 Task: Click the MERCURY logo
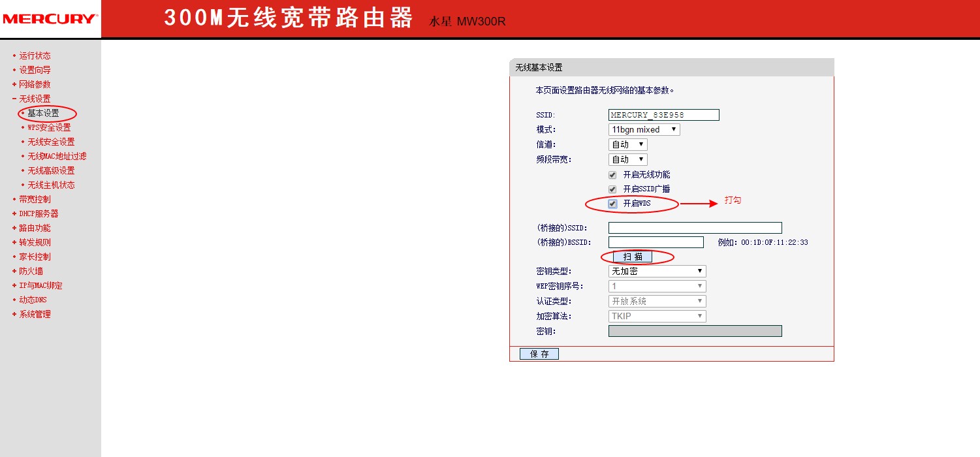coord(49,18)
